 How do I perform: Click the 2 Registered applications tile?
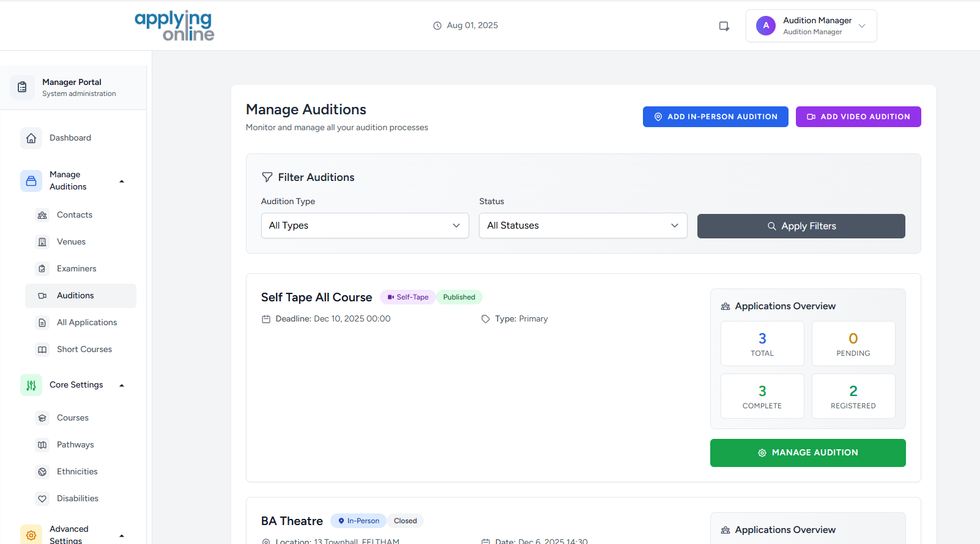click(x=853, y=396)
